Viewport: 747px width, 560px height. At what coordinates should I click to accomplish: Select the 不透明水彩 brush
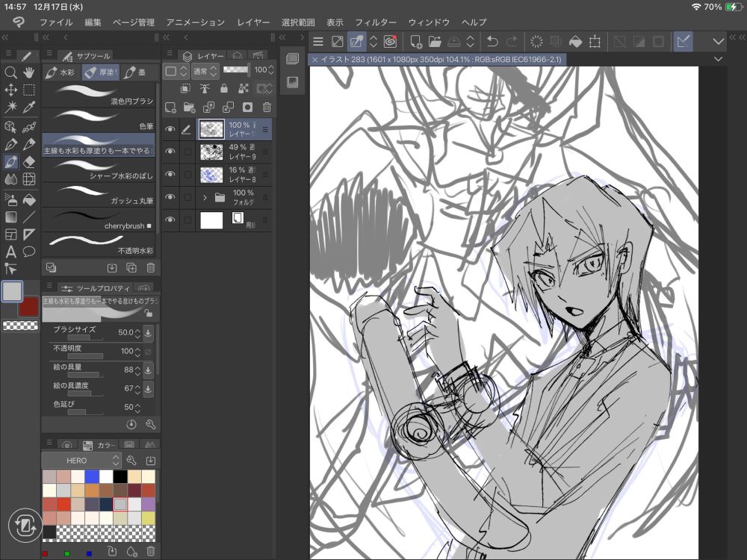click(x=99, y=245)
